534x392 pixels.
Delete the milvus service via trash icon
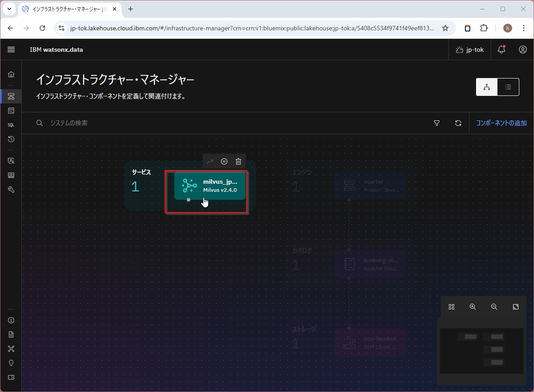pyautogui.click(x=238, y=161)
